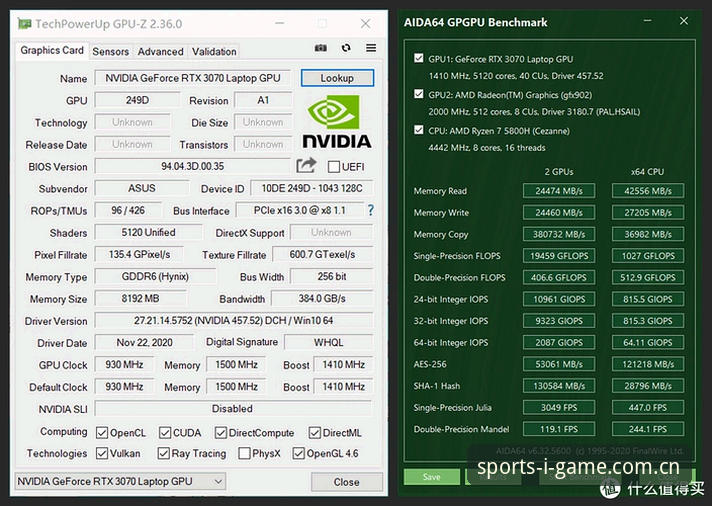712x506 pixels.
Task: Click the GPU-Z title bar app icon
Action: click(x=24, y=24)
